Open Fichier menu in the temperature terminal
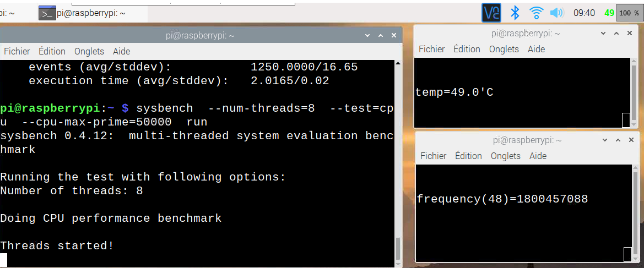Viewport: 644px width, 268px height. pyautogui.click(x=432, y=49)
